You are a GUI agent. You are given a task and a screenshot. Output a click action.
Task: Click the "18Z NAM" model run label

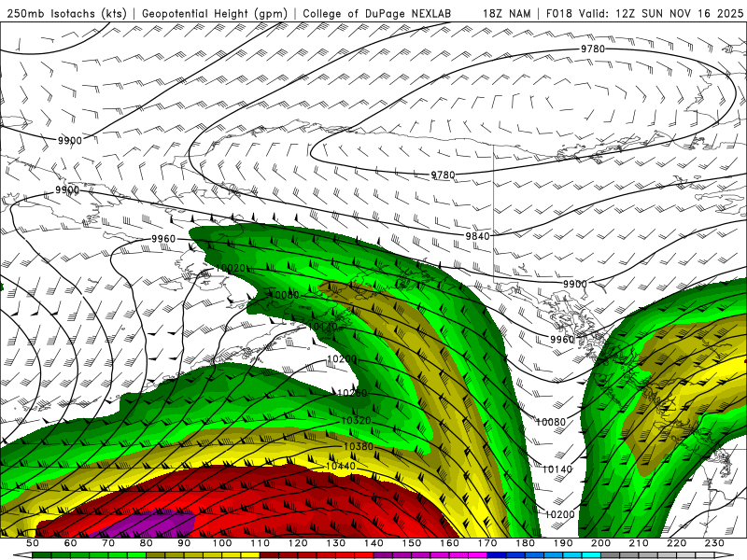tap(507, 13)
